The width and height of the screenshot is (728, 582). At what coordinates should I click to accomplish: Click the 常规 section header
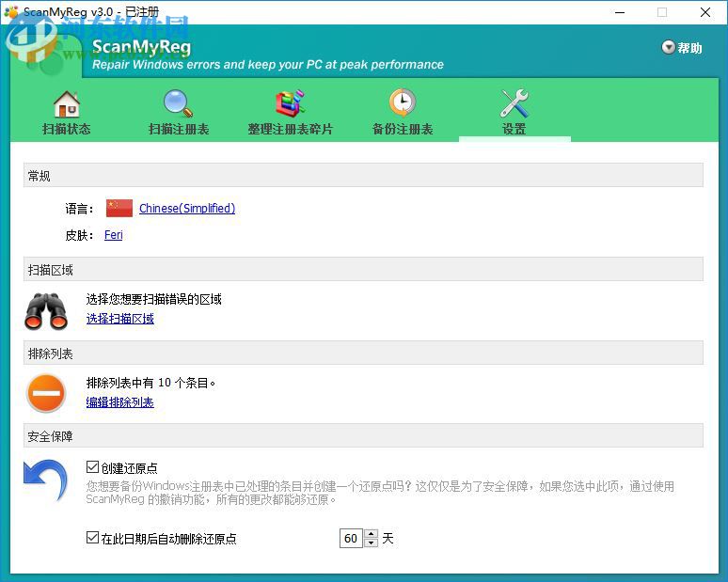[363, 176]
